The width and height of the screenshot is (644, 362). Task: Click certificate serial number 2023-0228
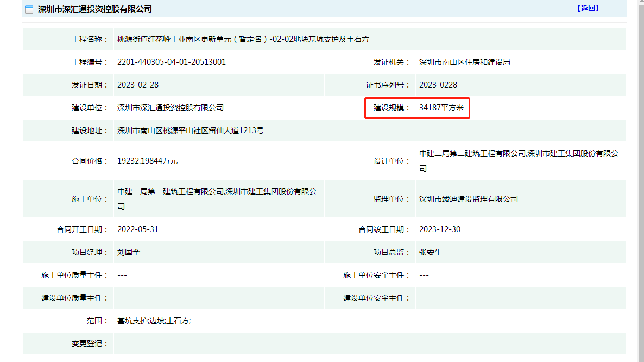(x=438, y=85)
